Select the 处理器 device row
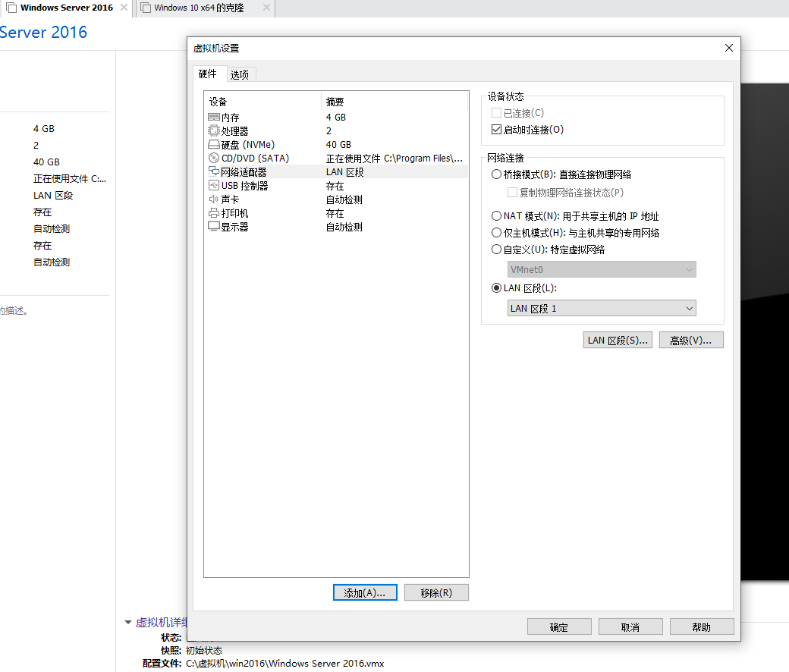Image resolution: width=789 pixels, height=672 pixels. [336, 130]
